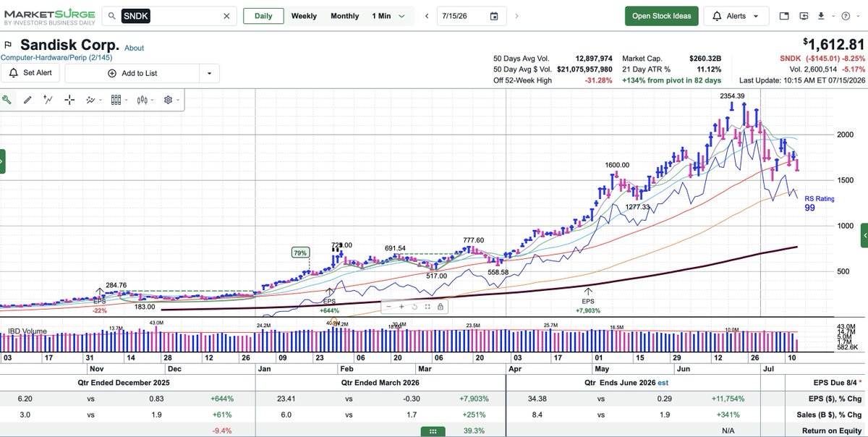Screen dimensions: 868x437
Task: Expand the Add to List dropdown arrow
Action: point(209,73)
